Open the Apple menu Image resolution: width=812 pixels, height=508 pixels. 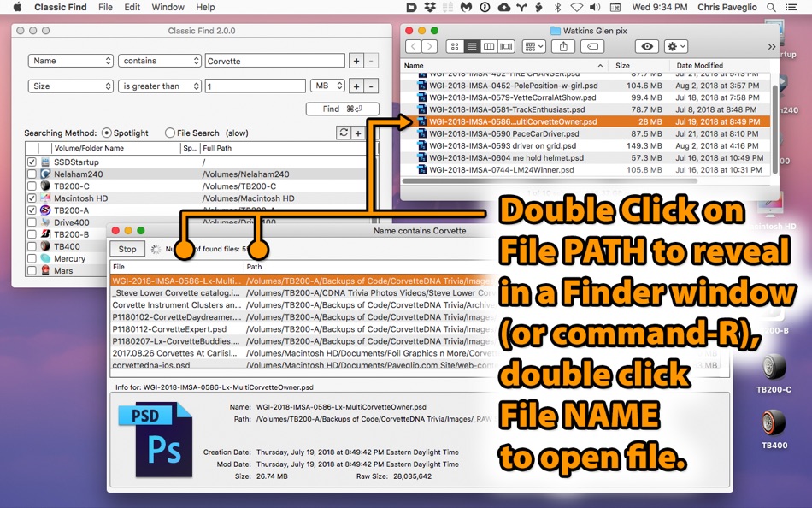tap(17, 7)
